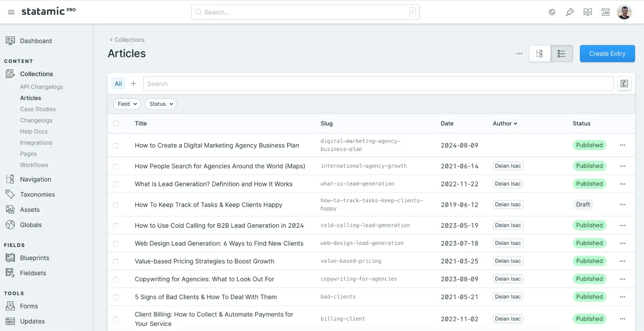Open the Status filter dropdown

161,104
